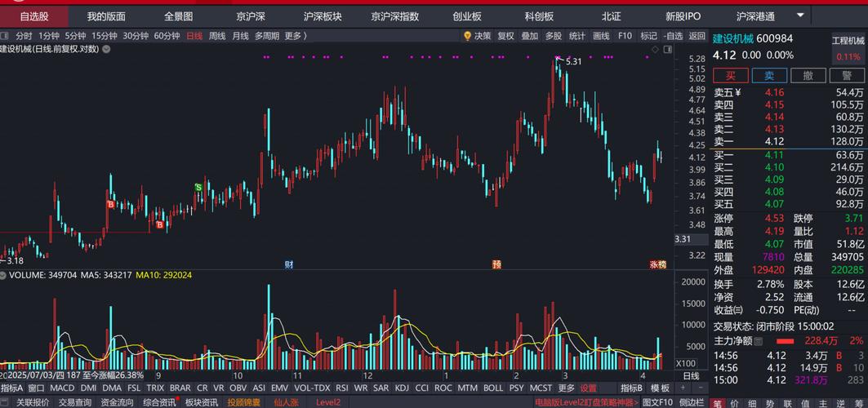Select the 5分钟 timeframe
The image size is (868, 408).
[x=75, y=36]
